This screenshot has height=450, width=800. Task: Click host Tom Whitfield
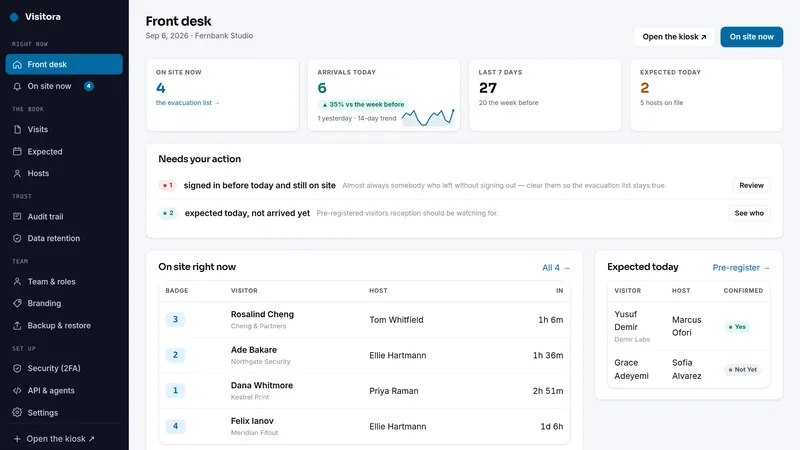click(x=396, y=320)
